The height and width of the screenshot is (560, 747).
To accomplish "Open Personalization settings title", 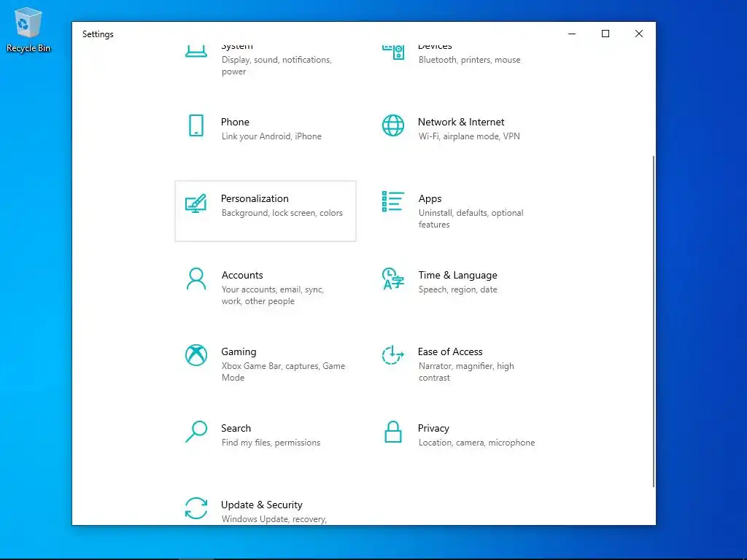I will tap(255, 198).
